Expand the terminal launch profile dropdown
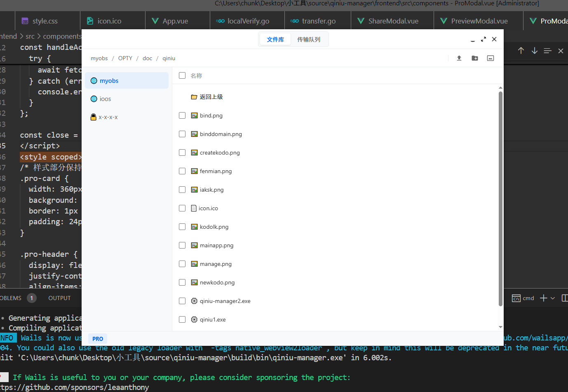 (x=553, y=298)
